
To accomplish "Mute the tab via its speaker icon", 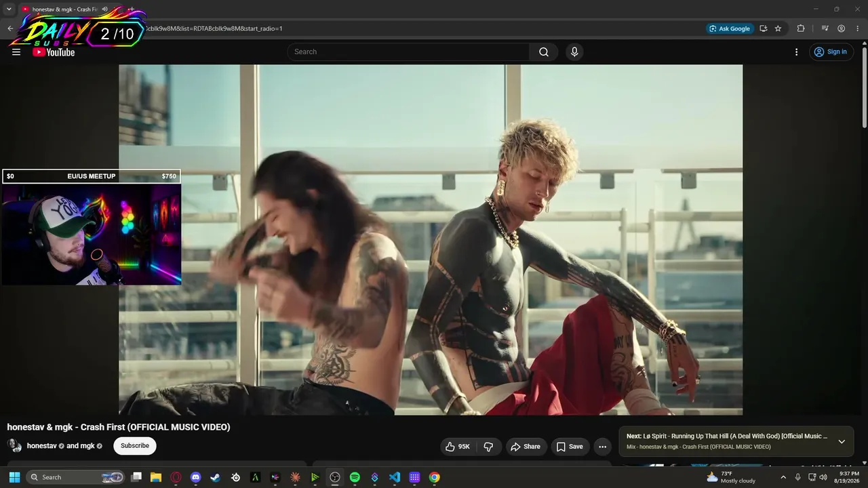I will (105, 9).
